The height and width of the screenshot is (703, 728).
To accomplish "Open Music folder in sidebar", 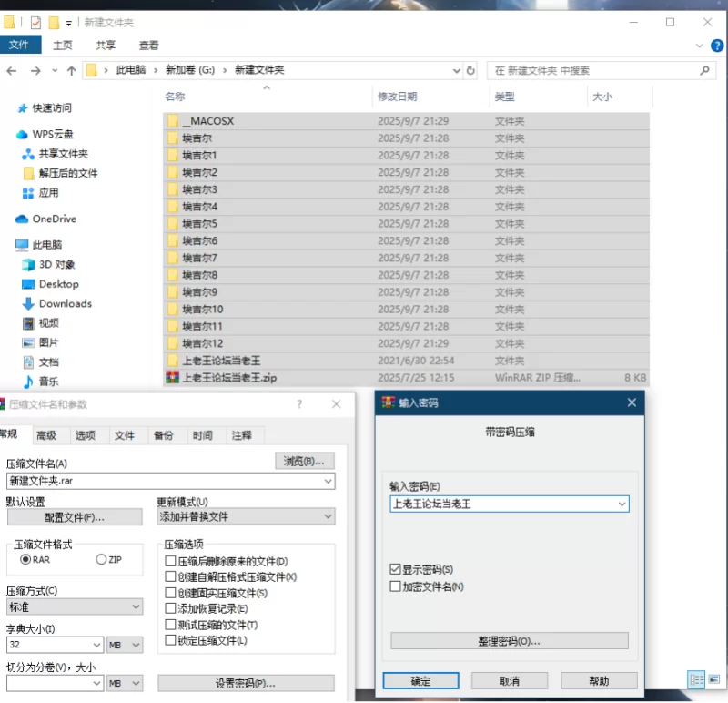I will (40, 382).
